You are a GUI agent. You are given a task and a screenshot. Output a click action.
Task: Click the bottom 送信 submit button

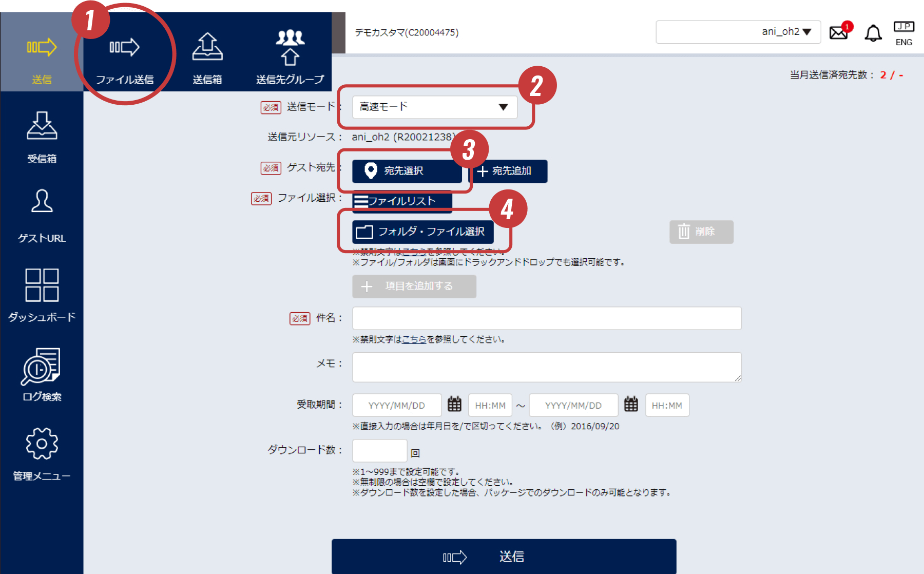pos(504,556)
